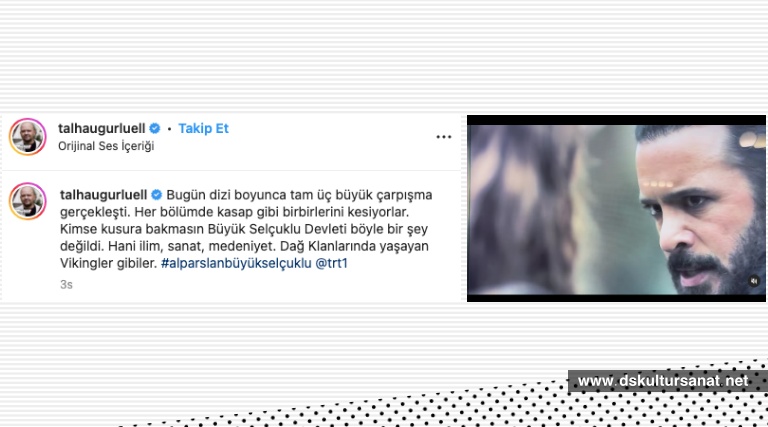Open the #alparslanbüyükselçuklu hashtag
This screenshot has width=768, height=427.
coord(236,263)
